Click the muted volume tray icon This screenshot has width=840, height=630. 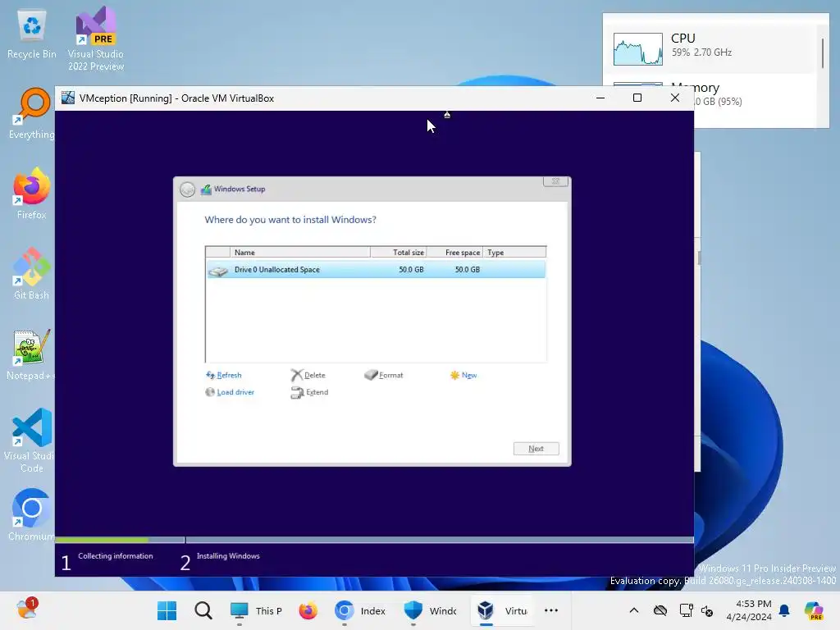(x=707, y=610)
